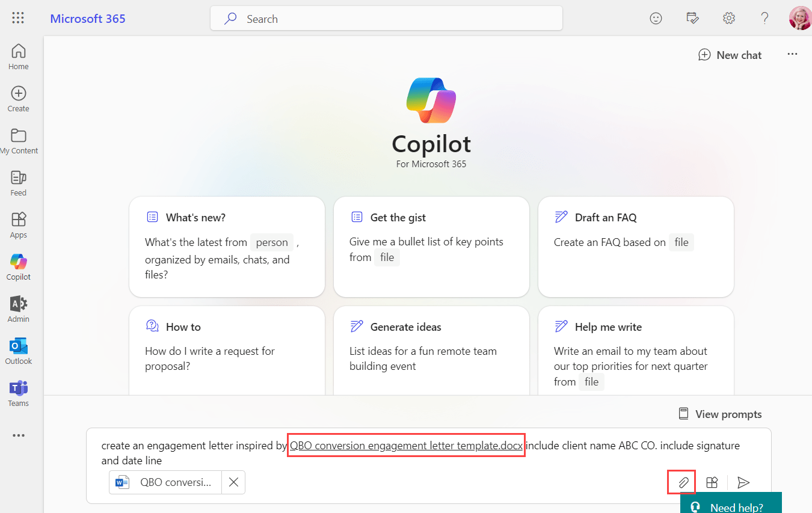Image resolution: width=812 pixels, height=513 pixels.
Task: Open the plugins icon next to send
Action: click(x=712, y=482)
